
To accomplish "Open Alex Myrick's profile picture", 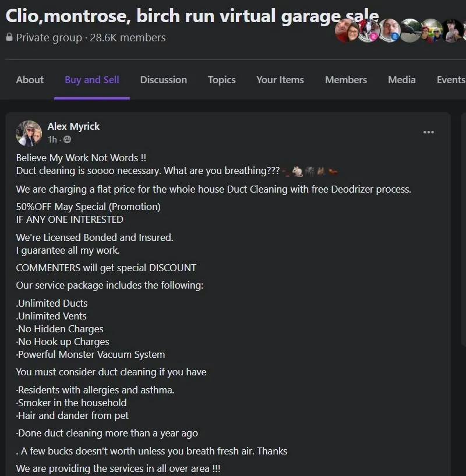I will (x=29, y=133).
